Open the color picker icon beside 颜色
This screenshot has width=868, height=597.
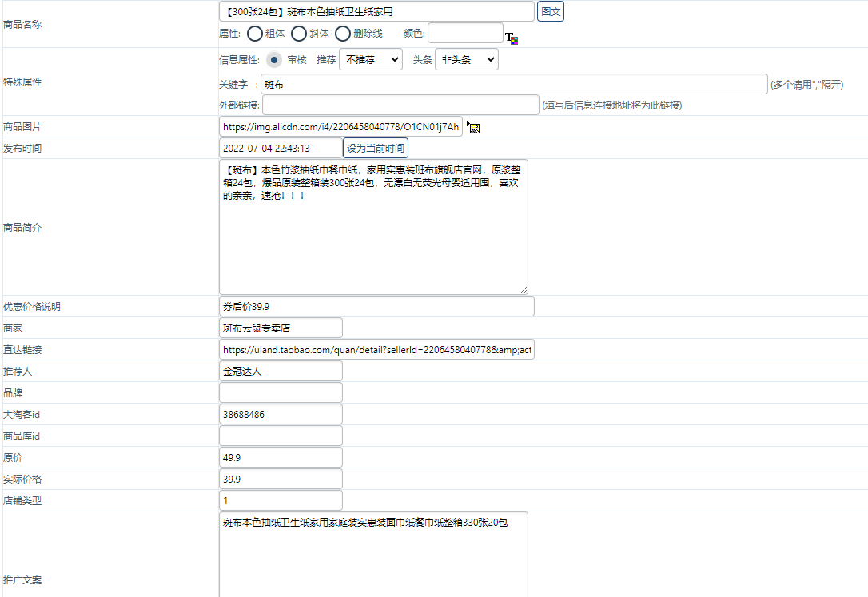512,38
